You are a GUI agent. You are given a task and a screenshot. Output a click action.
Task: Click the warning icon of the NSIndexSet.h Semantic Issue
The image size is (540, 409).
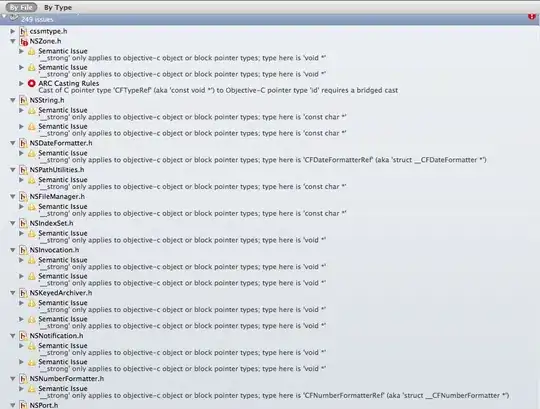[x=32, y=233]
